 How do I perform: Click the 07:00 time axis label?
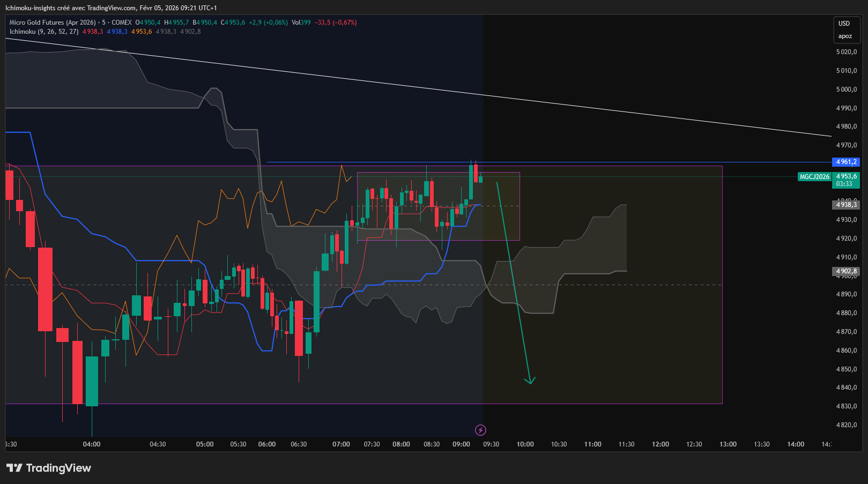[x=341, y=444]
